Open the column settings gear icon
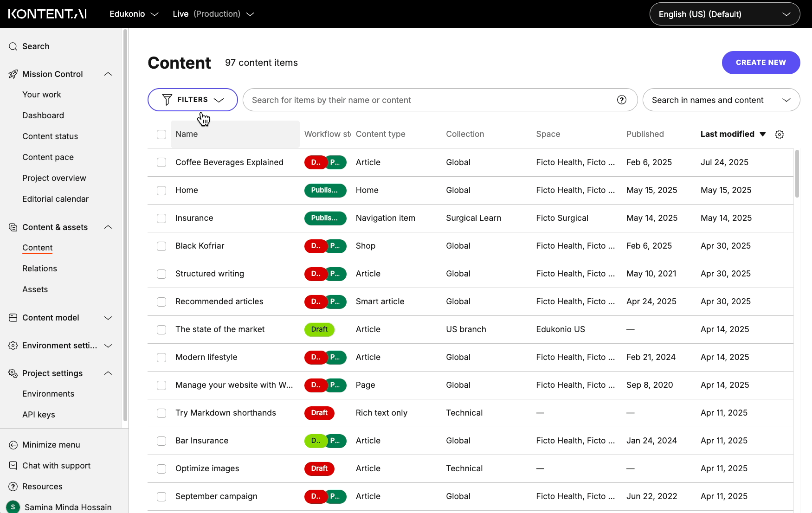 tap(779, 134)
